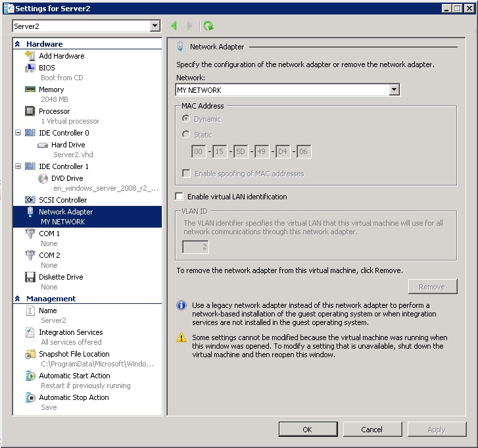Viewport: 478px width, 448px height.
Task: Maximize the Settings for Server2 window
Action: point(458,9)
